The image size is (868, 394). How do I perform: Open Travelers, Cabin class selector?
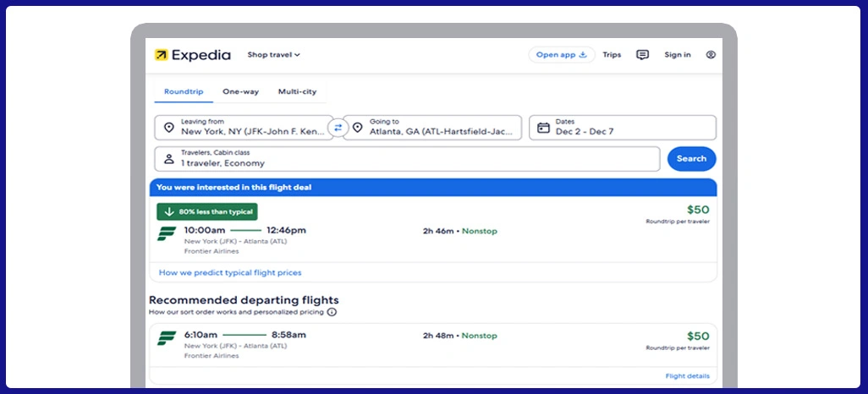coord(408,159)
